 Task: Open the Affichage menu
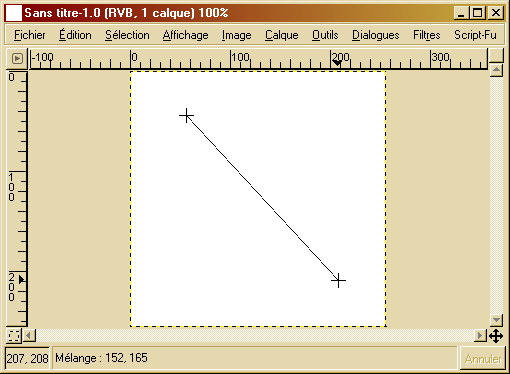(185, 35)
